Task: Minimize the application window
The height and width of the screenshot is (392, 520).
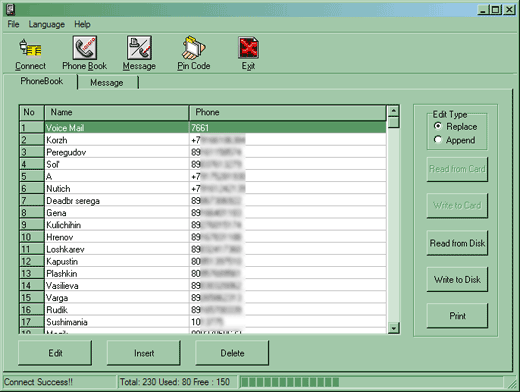Action: [x=483, y=10]
